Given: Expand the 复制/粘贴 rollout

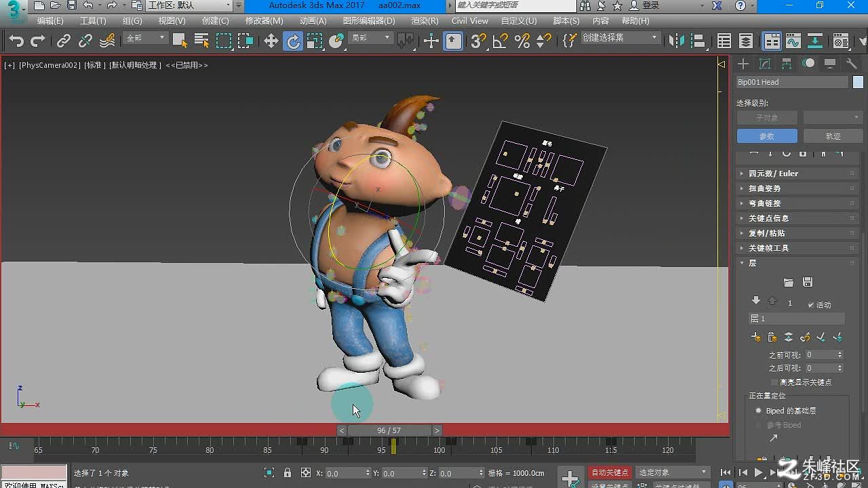Looking at the screenshot, I should (797, 233).
